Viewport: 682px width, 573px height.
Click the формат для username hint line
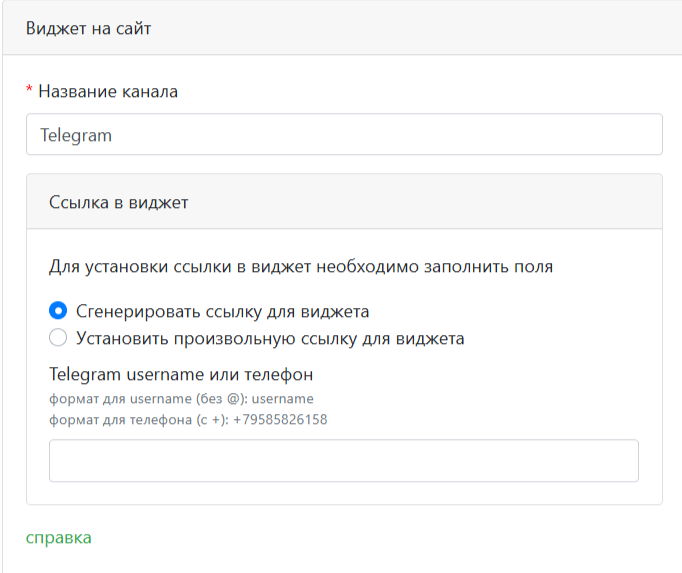(181, 398)
